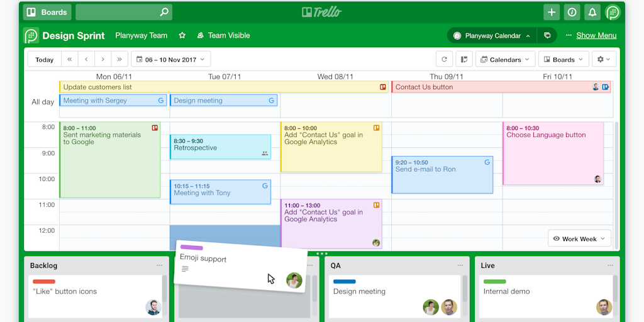Open Sent marketing materials to Google event

109,160
